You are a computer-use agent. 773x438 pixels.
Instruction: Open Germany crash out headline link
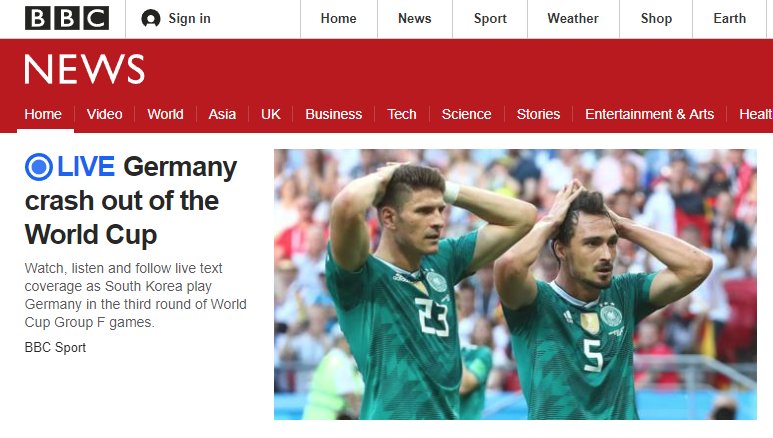click(x=131, y=201)
